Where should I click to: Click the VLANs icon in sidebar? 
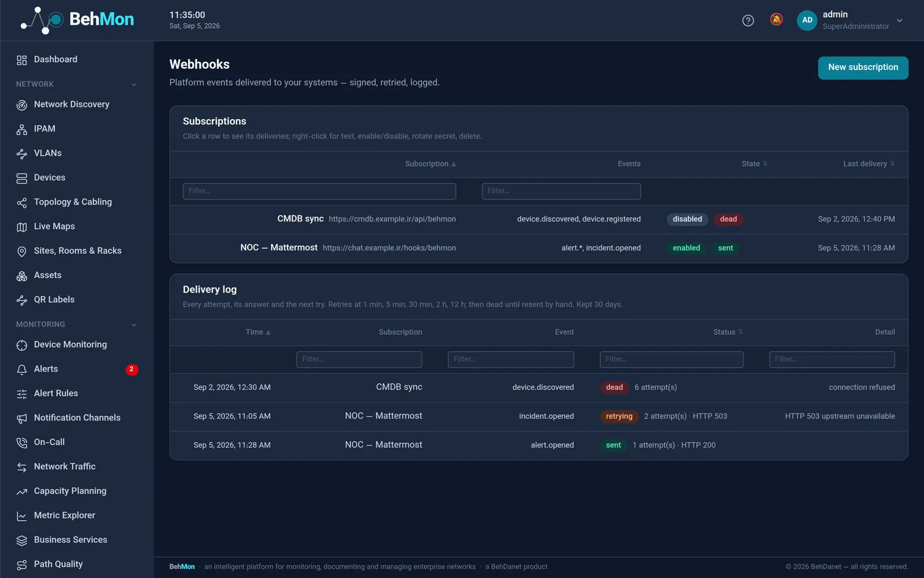(x=22, y=154)
